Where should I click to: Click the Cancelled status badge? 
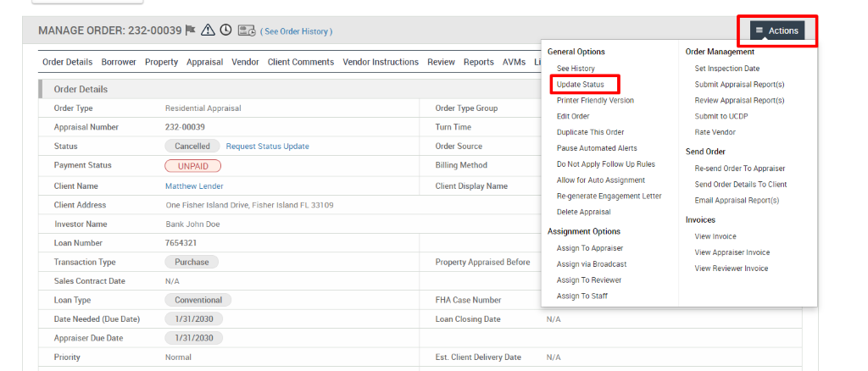[192, 147]
